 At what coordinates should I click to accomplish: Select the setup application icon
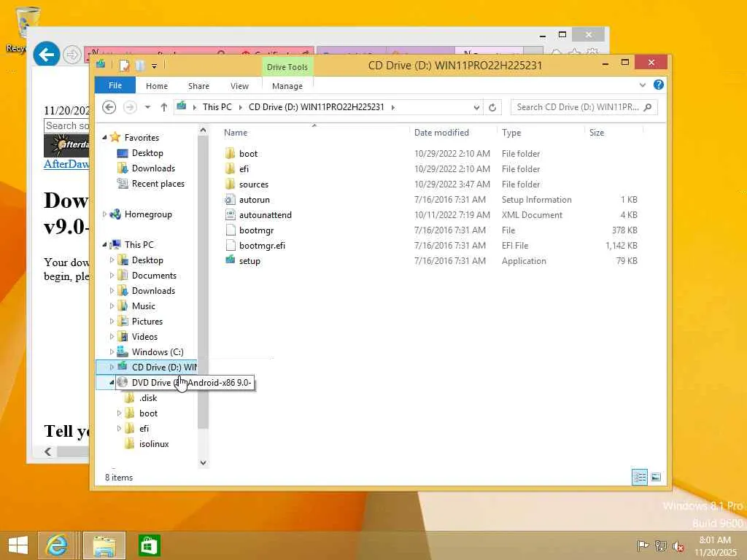point(230,260)
